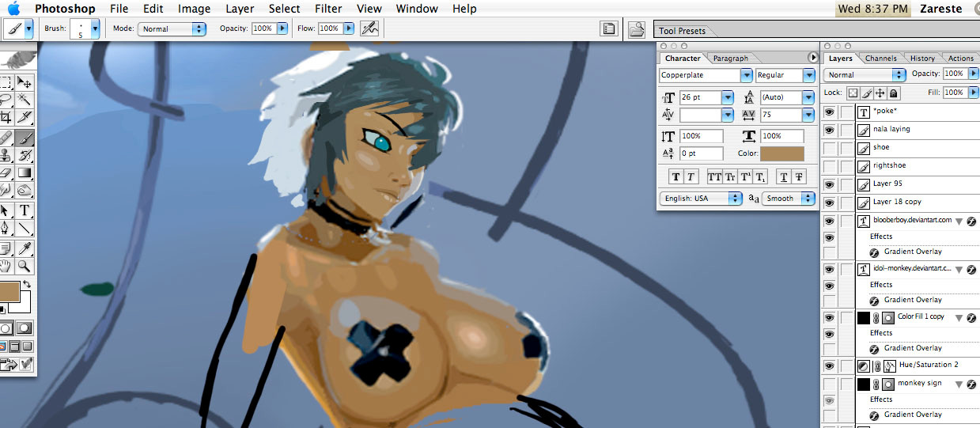Viewport: 980px width, 428px height.
Task: Lock transparent pixels
Action: coord(853,93)
